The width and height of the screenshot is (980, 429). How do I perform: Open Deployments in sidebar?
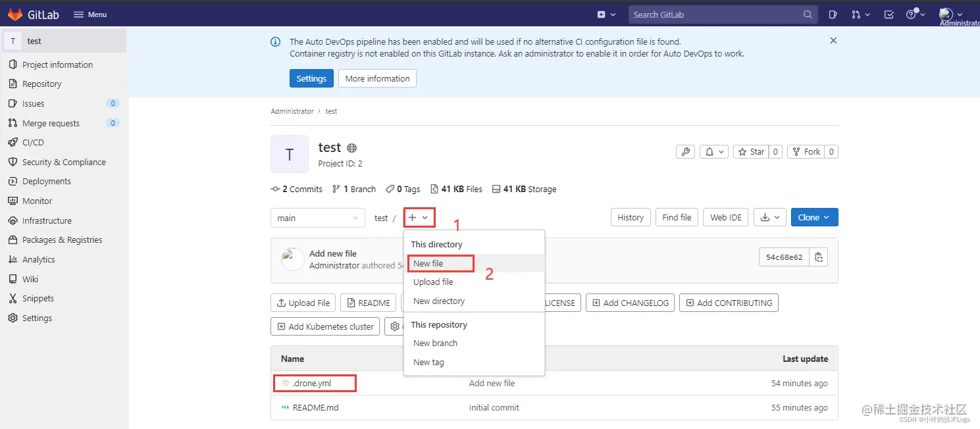(46, 181)
